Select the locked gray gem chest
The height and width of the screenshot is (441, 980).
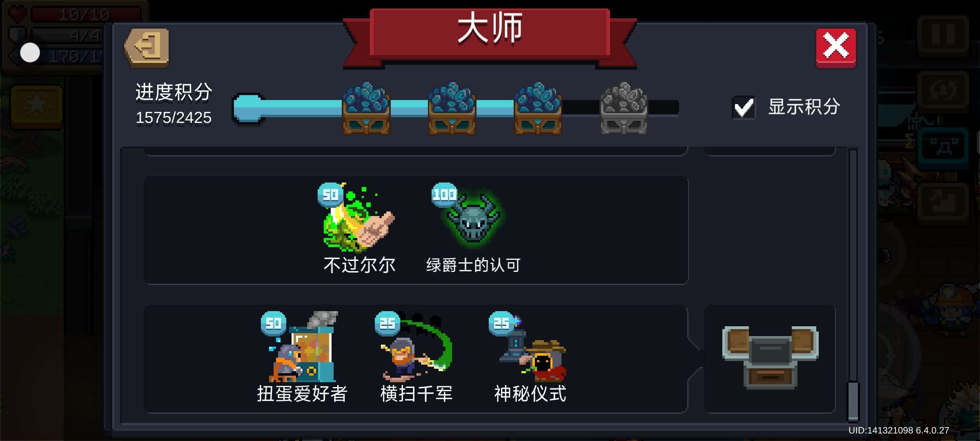coord(624,109)
